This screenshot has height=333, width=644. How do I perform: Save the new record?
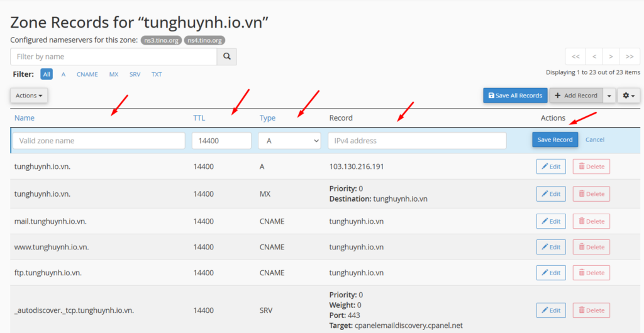pyautogui.click(x=555, y=139)
